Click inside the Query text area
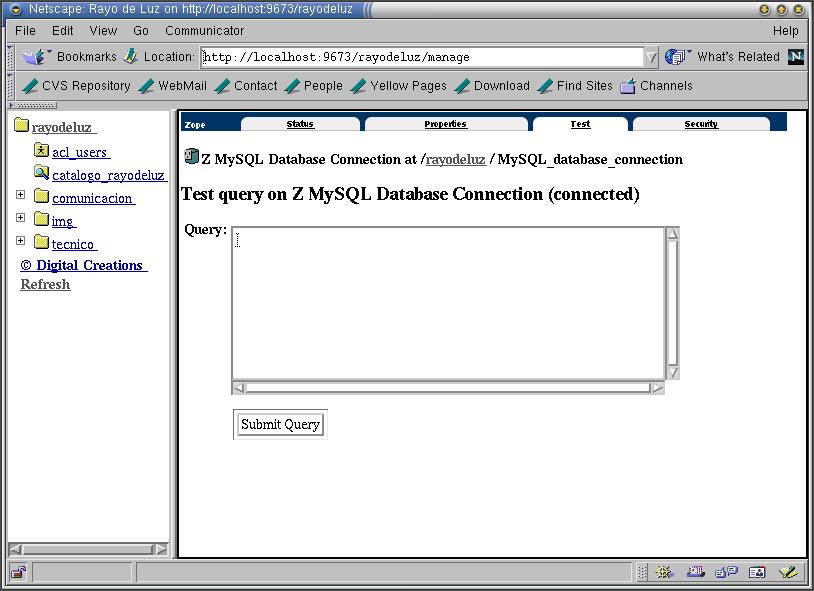814x591 pixels. click(x=448, y=303)
